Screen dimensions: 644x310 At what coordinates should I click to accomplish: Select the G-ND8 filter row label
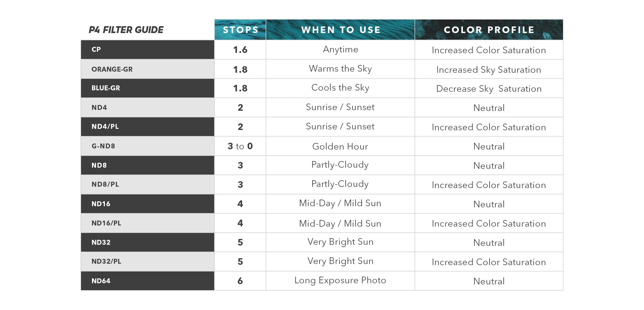[147, 146]
